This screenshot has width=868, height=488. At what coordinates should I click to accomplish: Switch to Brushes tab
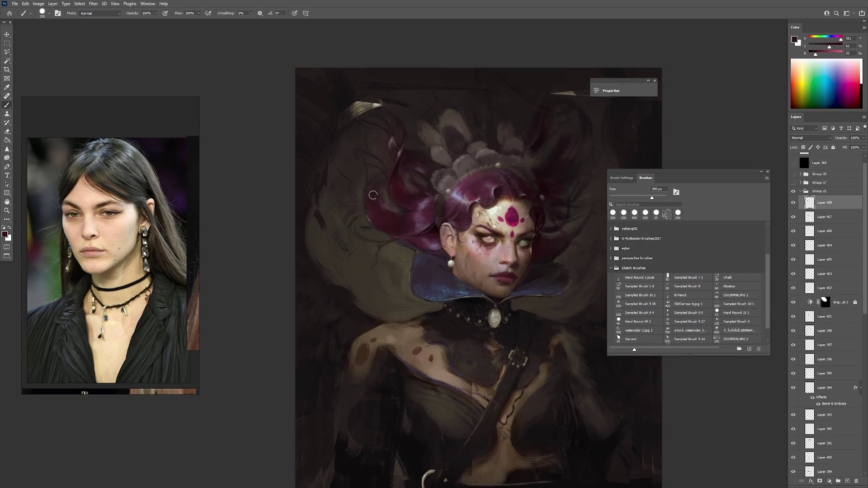point(645,178)
